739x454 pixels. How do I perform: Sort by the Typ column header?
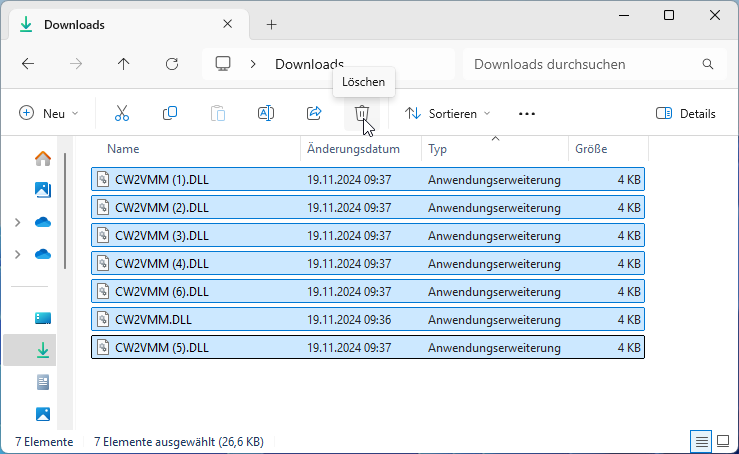click(x=437, y=149)
